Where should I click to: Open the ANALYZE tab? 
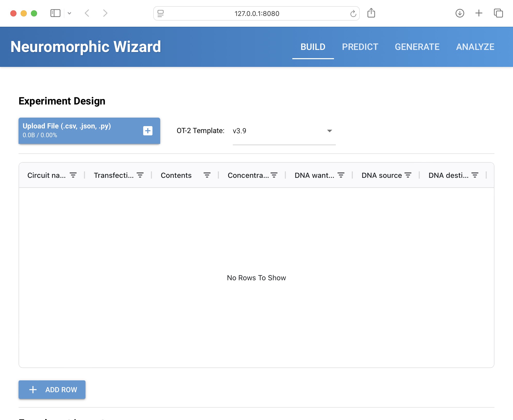475,47
